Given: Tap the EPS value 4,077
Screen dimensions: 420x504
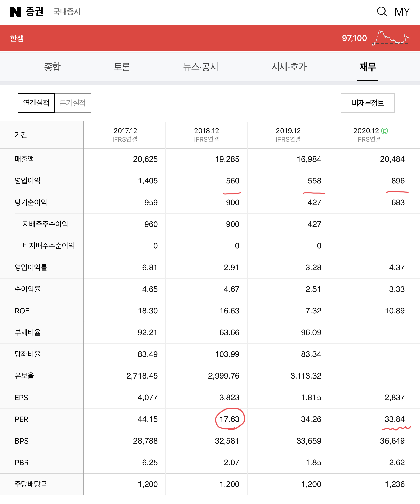Looking at the screenshot, I should point(148,397).
